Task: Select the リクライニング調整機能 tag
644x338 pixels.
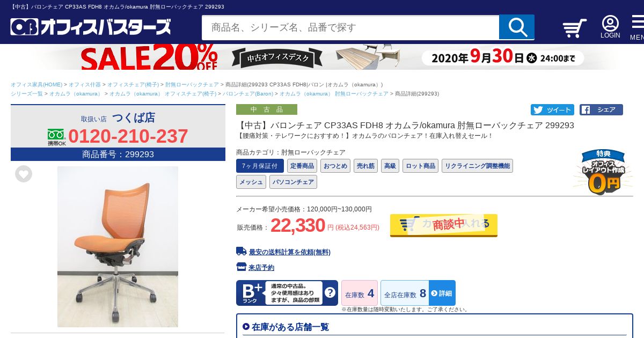Action: pos(477,166)
